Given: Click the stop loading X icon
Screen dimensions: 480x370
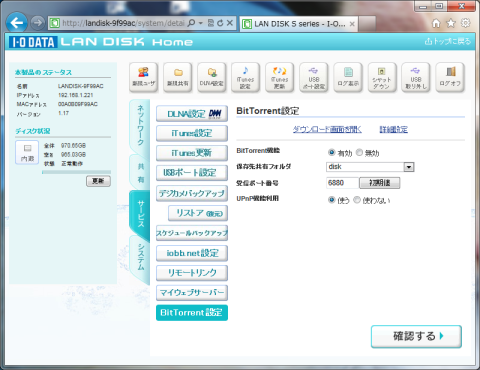Looking at the screenshot, I should [230, 23].
